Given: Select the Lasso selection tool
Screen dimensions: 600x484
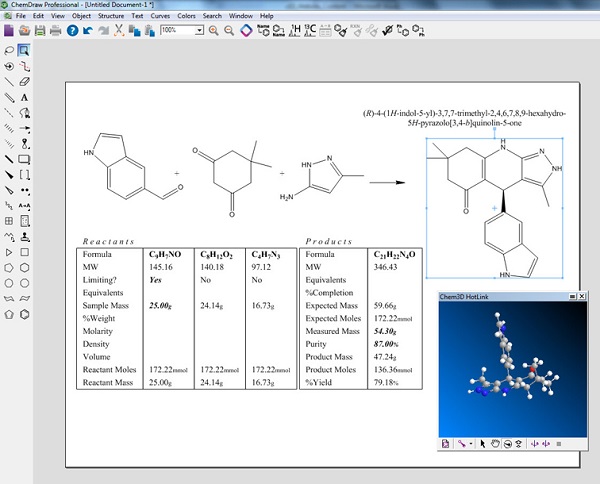Looking at the screenshot, I should pos(9,49).
